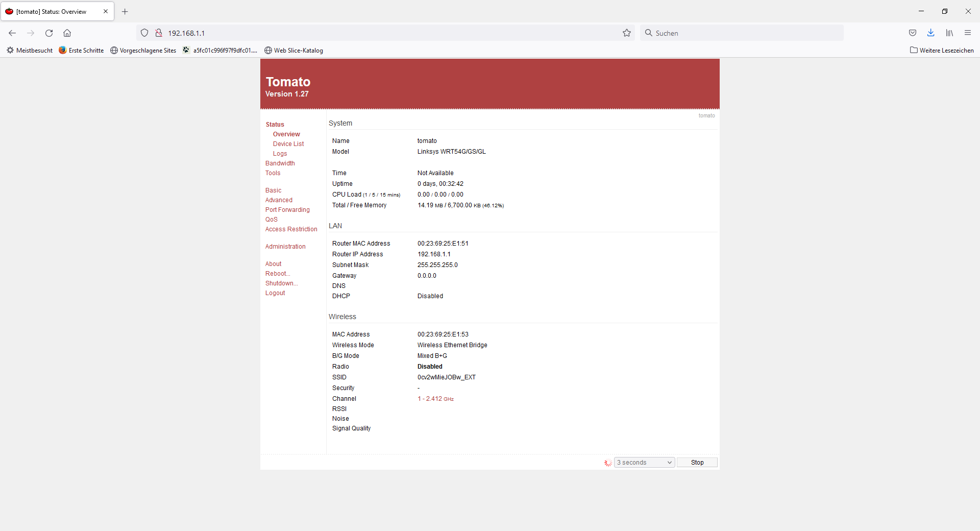The image size is (980, 531).
Task: Close the tomato Status tab
Action: point(106,11)
